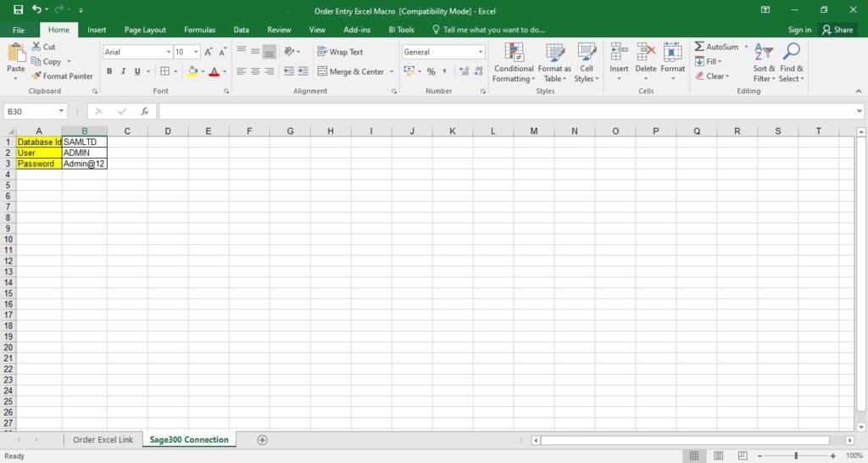The height and width of the screenshot is (463, 868).
Task: Open the Formulas ribbon tab
Action: (199, 30)
